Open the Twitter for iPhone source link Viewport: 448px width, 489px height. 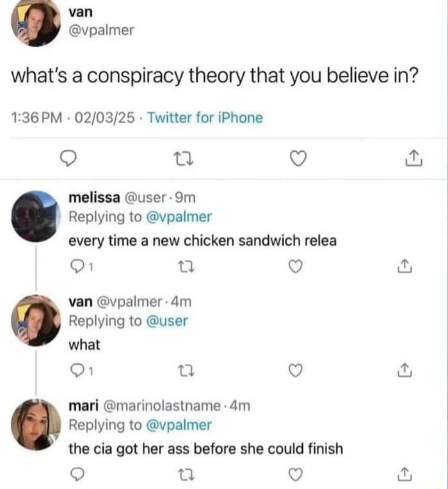click(x=205, y=118)
